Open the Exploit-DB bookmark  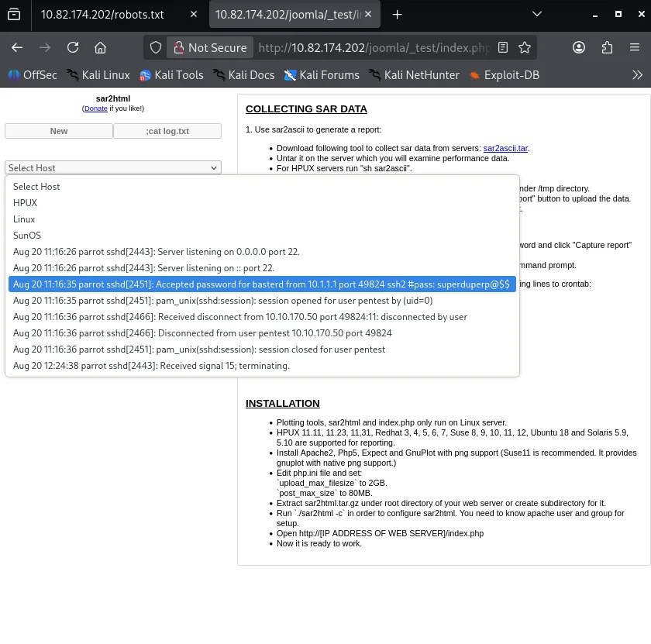(x=504, y=75)
